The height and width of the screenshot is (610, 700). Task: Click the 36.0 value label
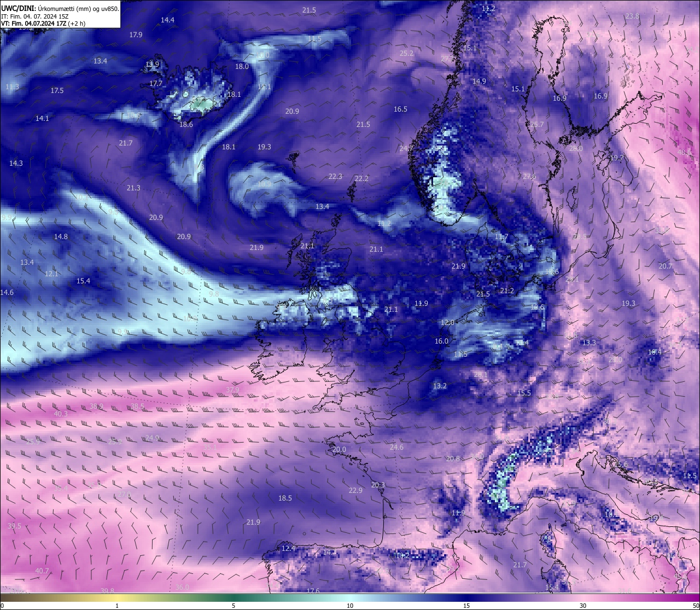182,588
